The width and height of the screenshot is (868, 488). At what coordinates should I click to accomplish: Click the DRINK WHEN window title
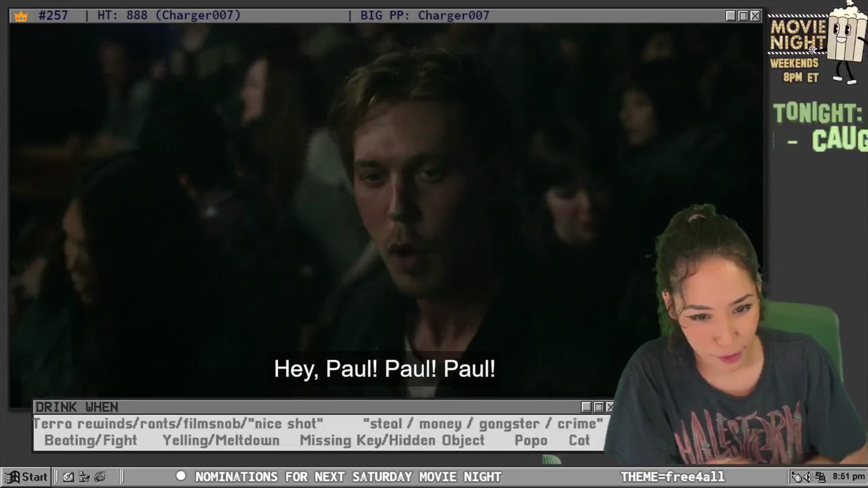77,407
